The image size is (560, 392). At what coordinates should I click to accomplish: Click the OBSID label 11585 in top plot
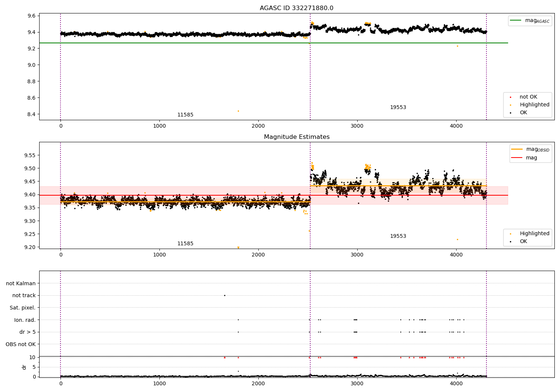(x=185, y=115)
